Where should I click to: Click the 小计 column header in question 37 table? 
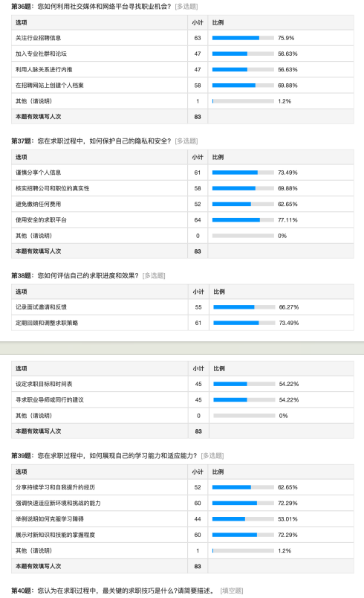tap(198, 157)
